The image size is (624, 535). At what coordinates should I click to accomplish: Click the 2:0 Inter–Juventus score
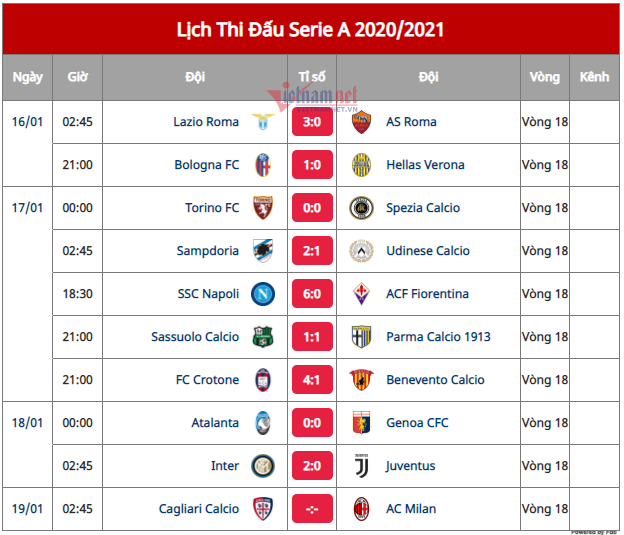(312, 466)
